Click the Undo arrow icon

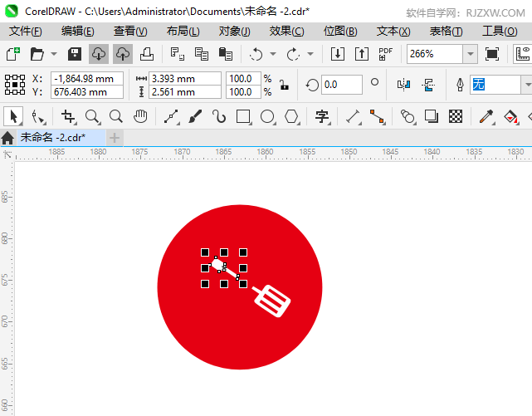(256, 54)
